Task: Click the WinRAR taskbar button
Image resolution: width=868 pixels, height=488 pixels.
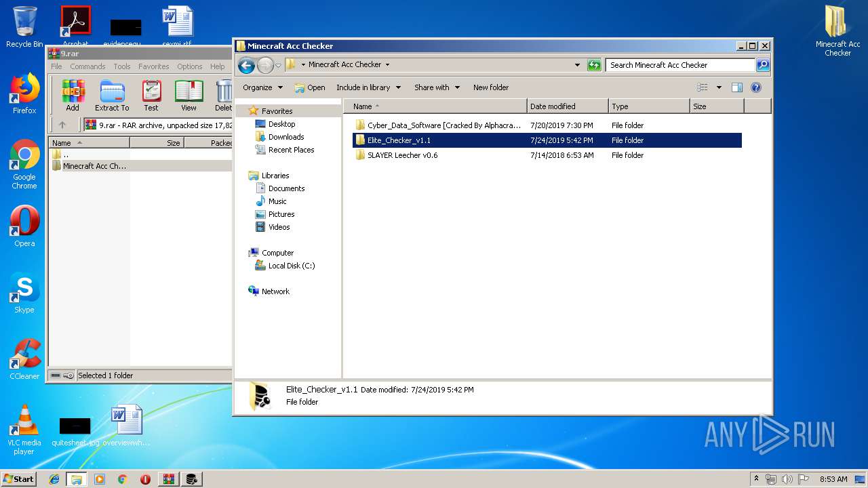Action: click(x=168, y=479)
